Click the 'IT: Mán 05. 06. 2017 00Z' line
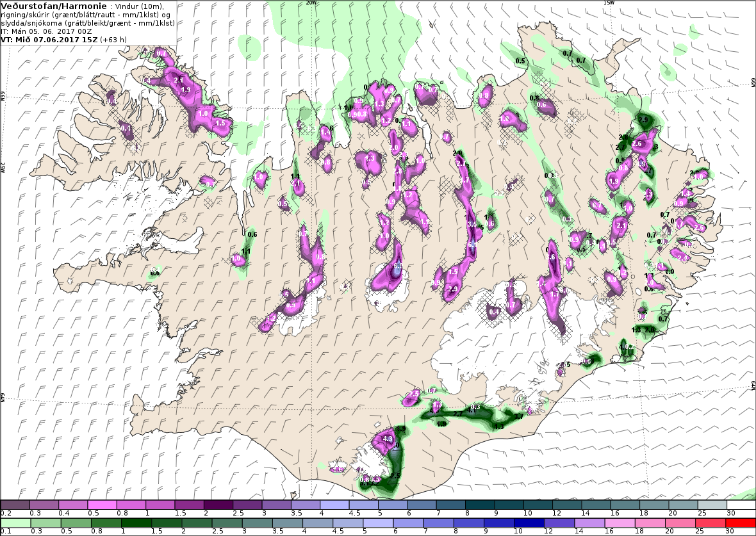The height and width of the screenshot is (536, 756). [46, 31]
